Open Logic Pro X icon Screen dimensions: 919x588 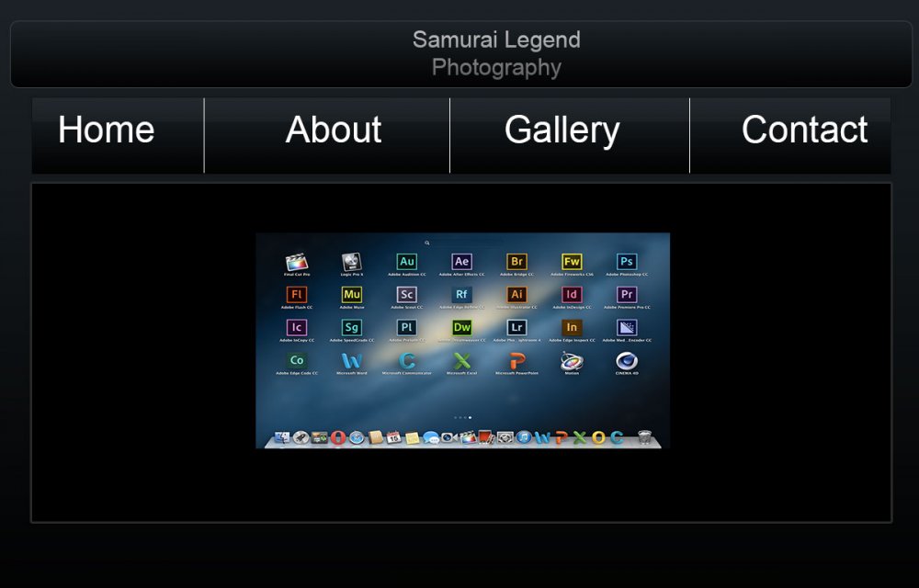click(352, 263)
